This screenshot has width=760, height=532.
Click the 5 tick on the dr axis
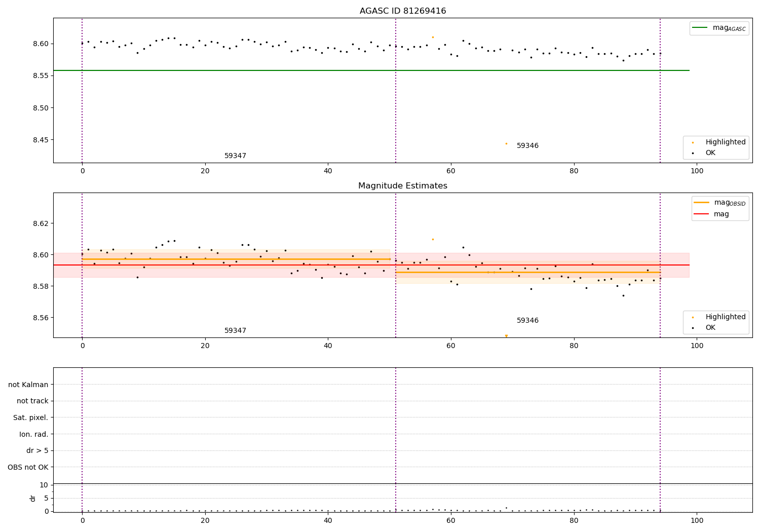click(47, 498)
